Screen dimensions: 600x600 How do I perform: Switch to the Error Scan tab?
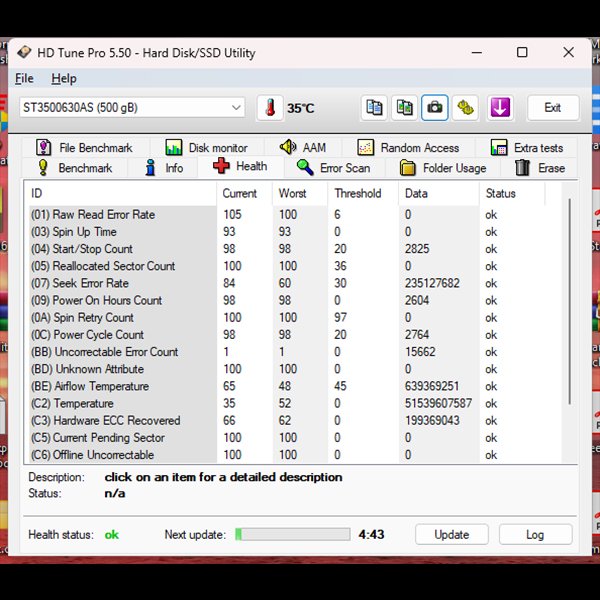[334, 168]
